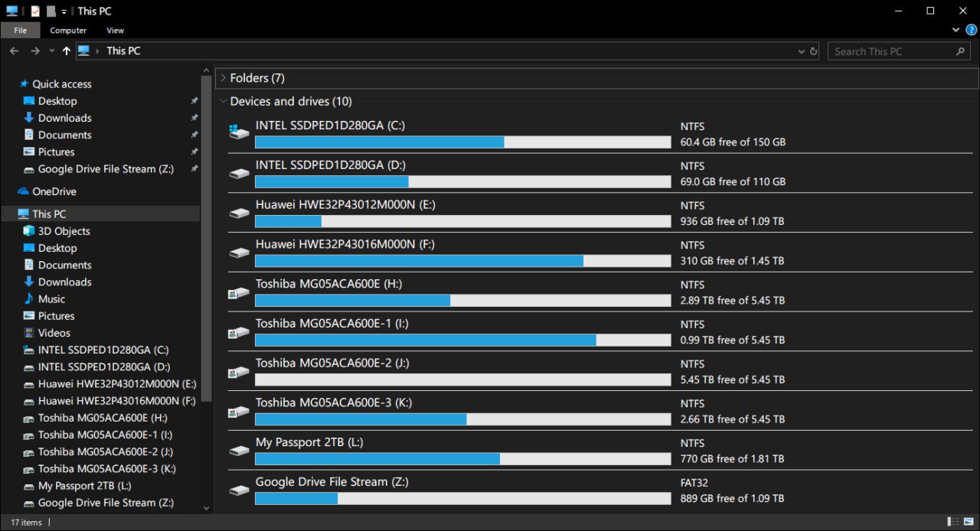Click This PC in the address bar
The width and height of the screenshot is (980, 531).
pos(123,50)
